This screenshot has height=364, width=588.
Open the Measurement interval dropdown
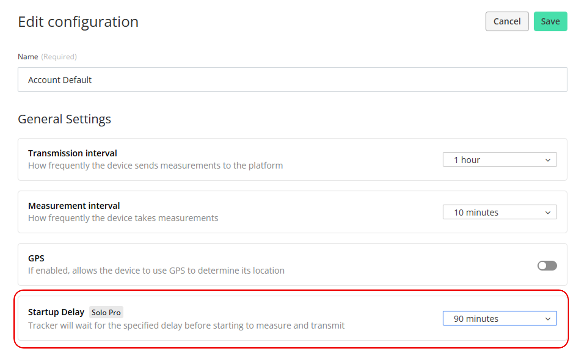coord(499,213)
